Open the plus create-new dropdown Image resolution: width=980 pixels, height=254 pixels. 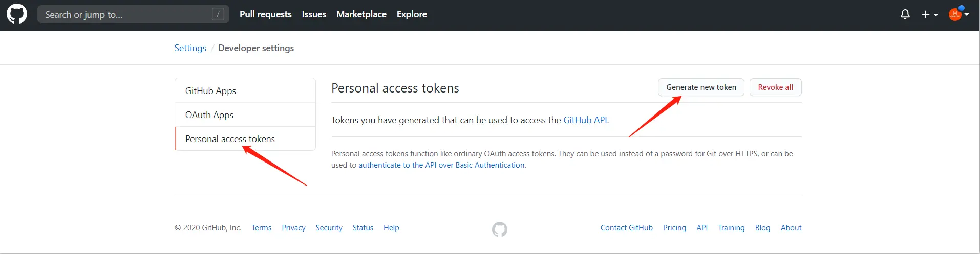pyautogui.click(x=929, y=15)
